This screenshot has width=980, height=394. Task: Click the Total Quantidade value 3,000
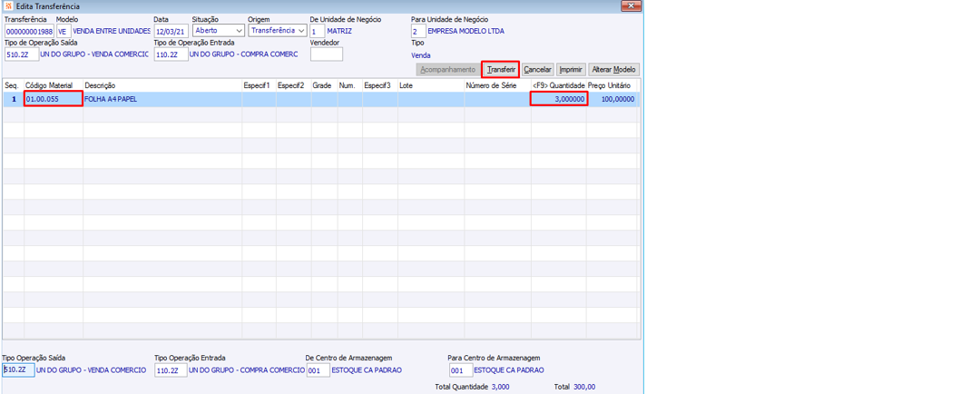pos(501,387)
